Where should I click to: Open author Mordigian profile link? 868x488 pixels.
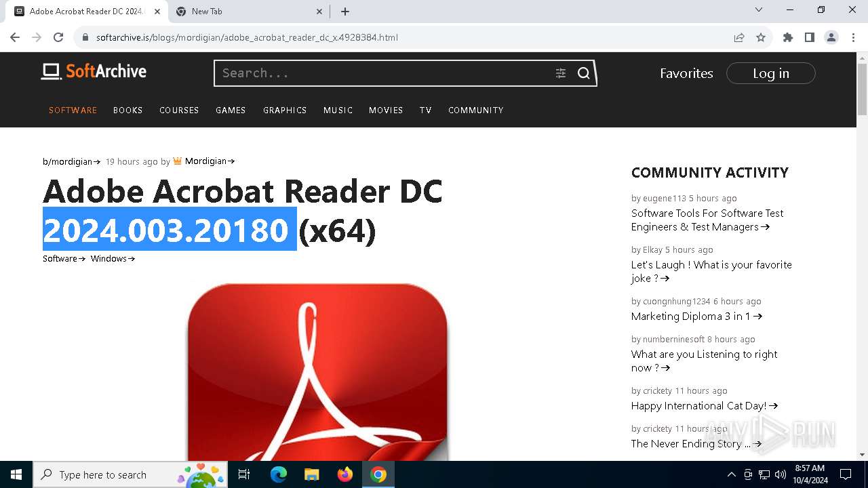pyautogui.click(x=210, y=161)
